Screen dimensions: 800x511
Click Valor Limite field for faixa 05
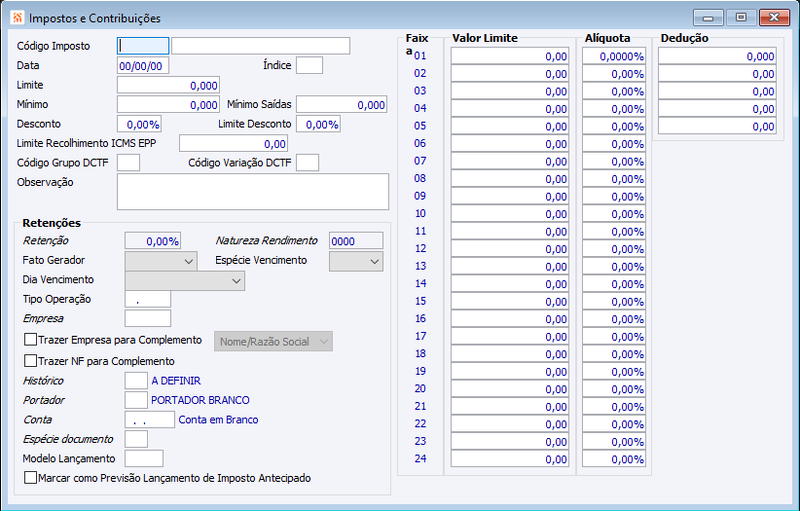pos(510,126)
